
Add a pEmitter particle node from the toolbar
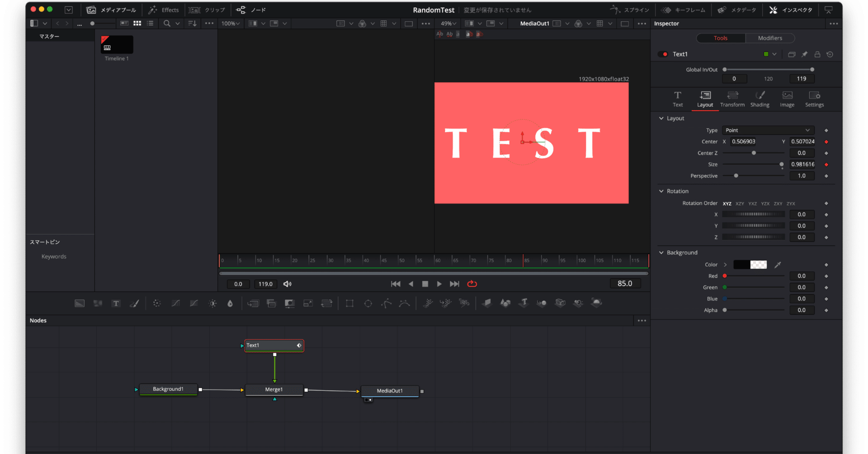pos(428,303)
